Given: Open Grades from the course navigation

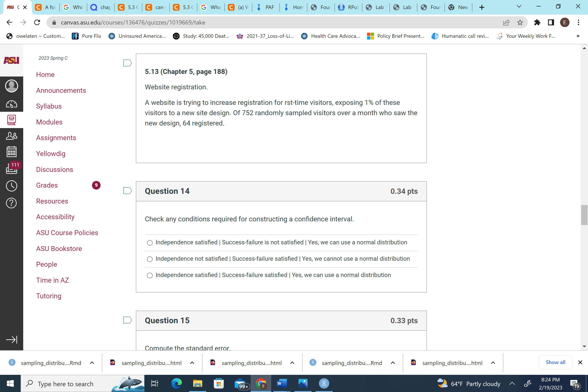Looking at the screenshot, I should point(47,185).
